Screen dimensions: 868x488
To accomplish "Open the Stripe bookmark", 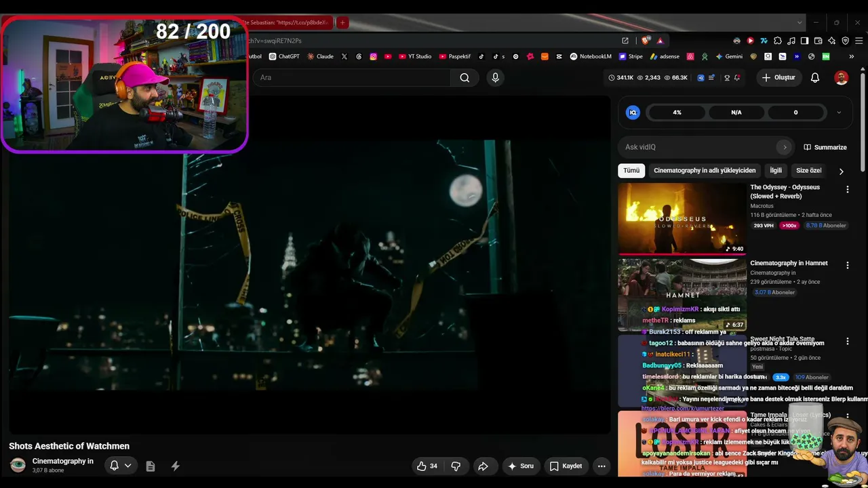I will click(x=631, y=56).
